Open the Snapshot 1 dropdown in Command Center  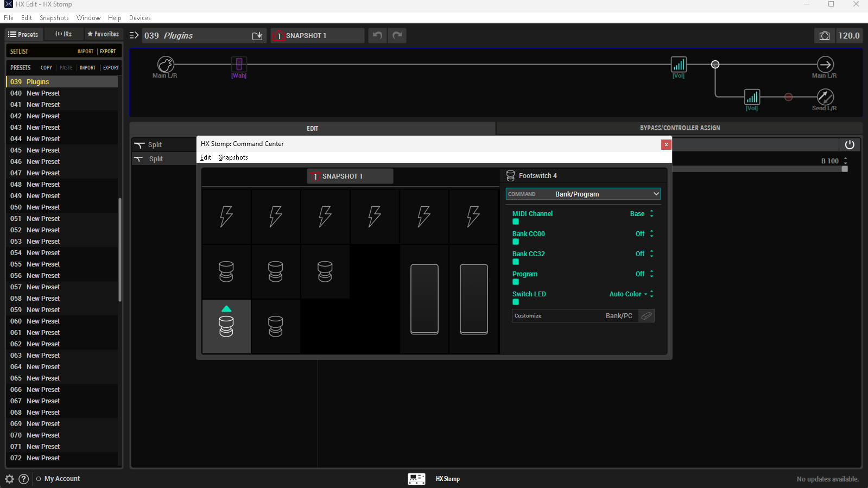pyautogui.click(x=350, y=176)
